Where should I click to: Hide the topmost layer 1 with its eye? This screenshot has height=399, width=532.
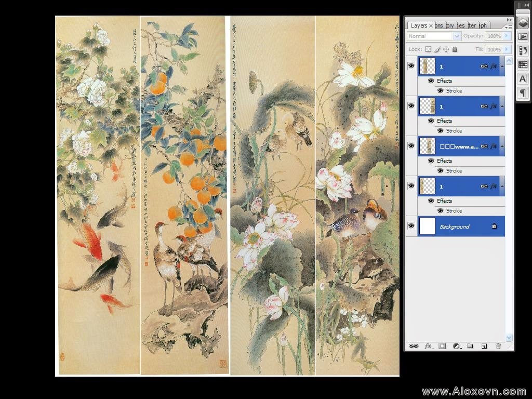point(411,66)
